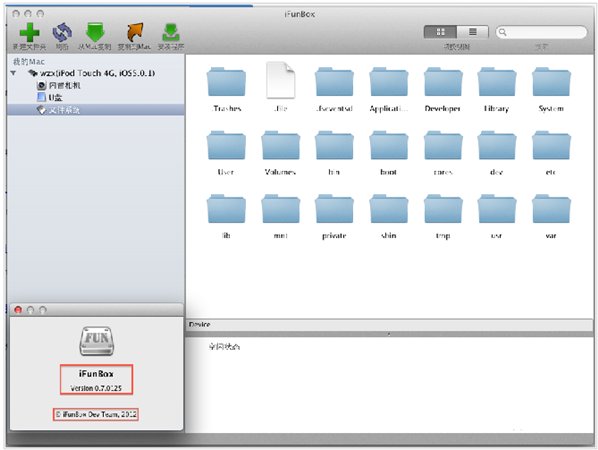Open the private folder
The height and width of the screenshot is (450, 598).
pos(334,209)
